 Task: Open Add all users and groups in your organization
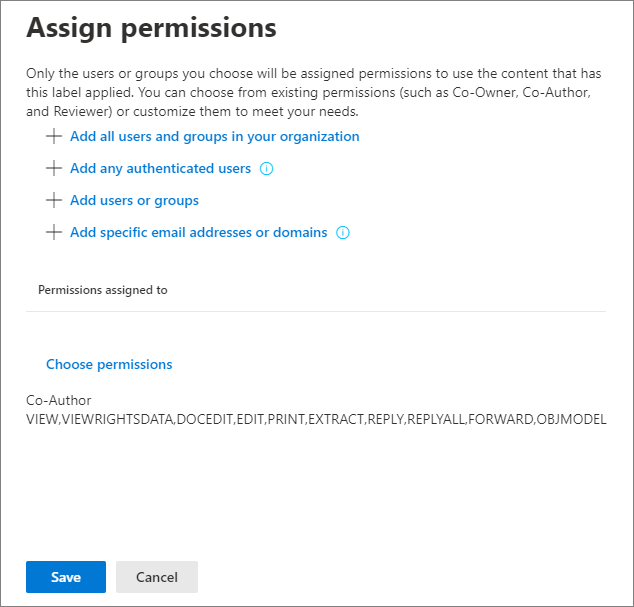click(x=214, y=136)
